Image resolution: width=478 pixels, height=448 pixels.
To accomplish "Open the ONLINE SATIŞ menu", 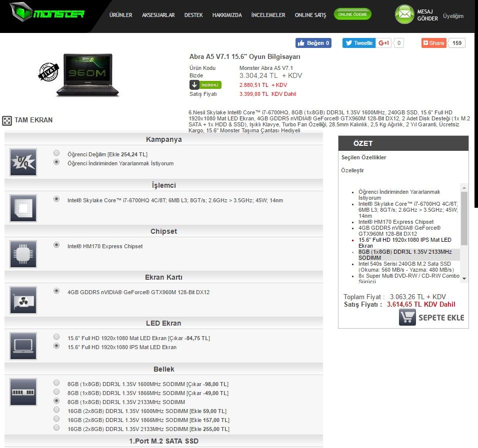I will click(310, 15).
